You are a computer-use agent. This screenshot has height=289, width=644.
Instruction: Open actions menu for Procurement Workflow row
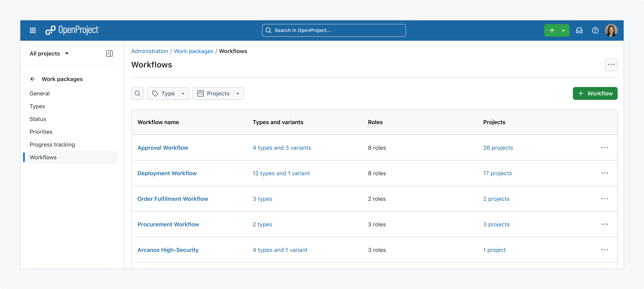tap(604, 224)
